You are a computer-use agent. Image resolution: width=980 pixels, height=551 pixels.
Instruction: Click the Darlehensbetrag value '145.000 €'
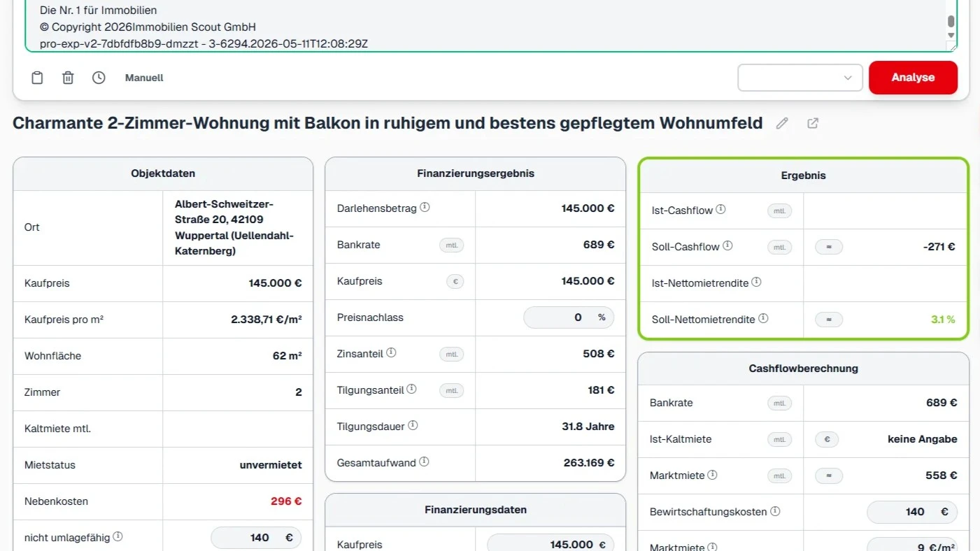[588, 208]
